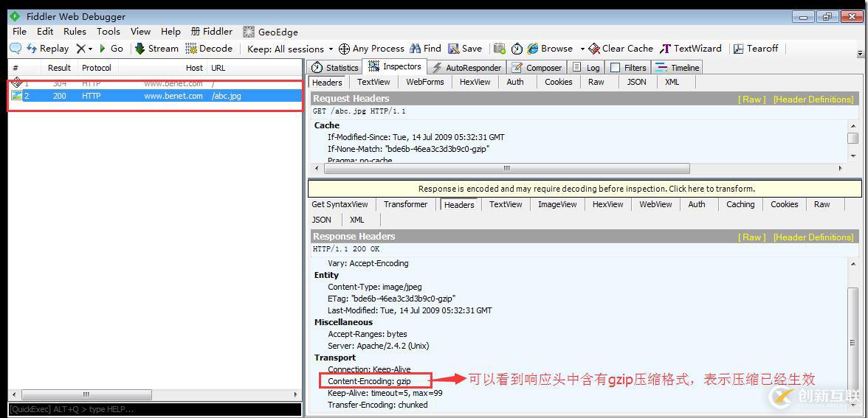
Task: Click the comment speech bubble icon
Action: [x=15, y=49]
